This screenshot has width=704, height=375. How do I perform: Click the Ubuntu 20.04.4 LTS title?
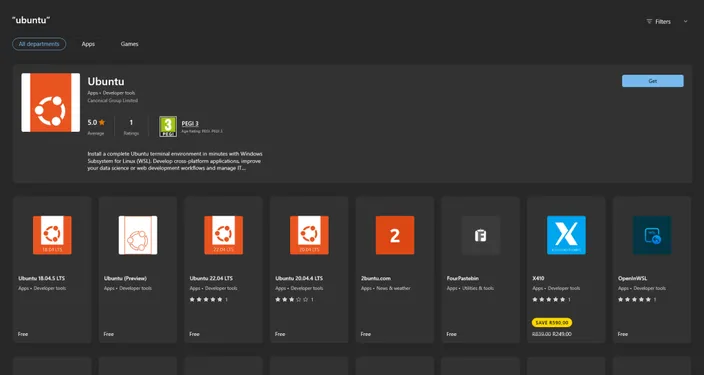[x=299, y=278]
